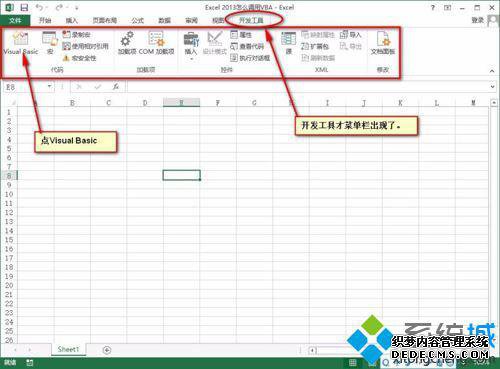500x369 pixels.
Task: Click the Sign in (登录) link
Action: coord(477,20)
